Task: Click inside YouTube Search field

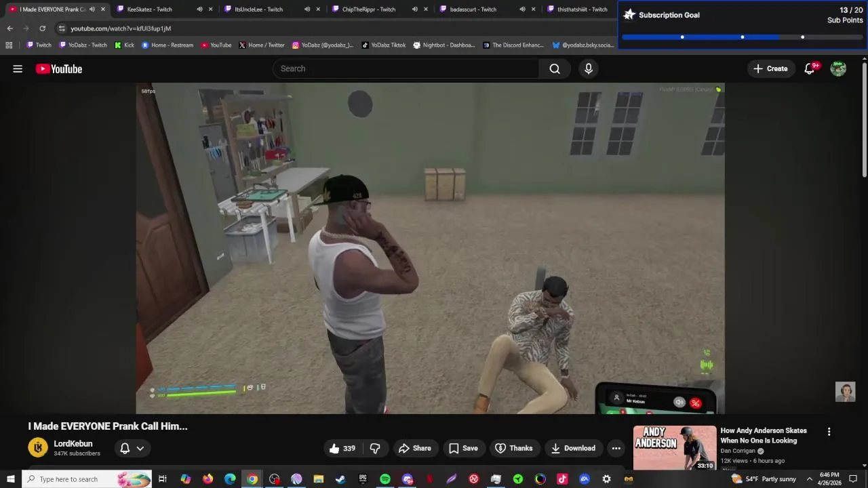Action: (x=406, y=68)
